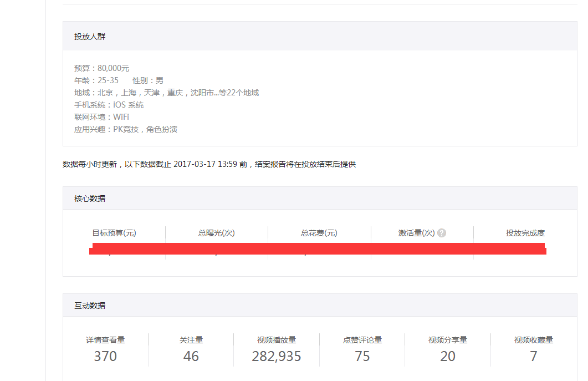
Task: Click the 关注量 value 46
Action: click(x=191, y=356)
